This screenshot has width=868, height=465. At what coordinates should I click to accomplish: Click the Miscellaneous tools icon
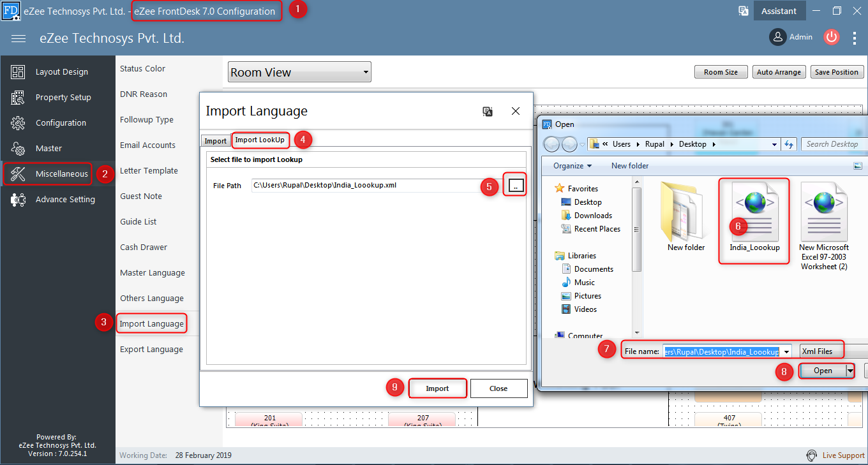(18, 174)
